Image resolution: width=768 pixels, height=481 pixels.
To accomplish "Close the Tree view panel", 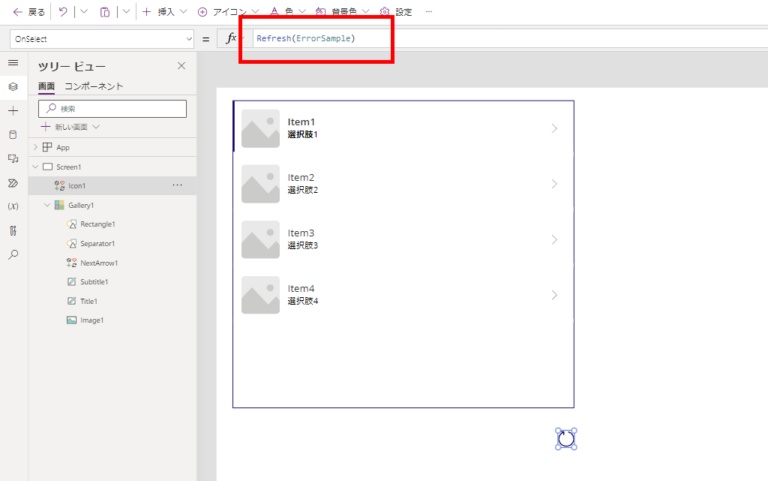I will pyautogui.click(x=181, y=66).
